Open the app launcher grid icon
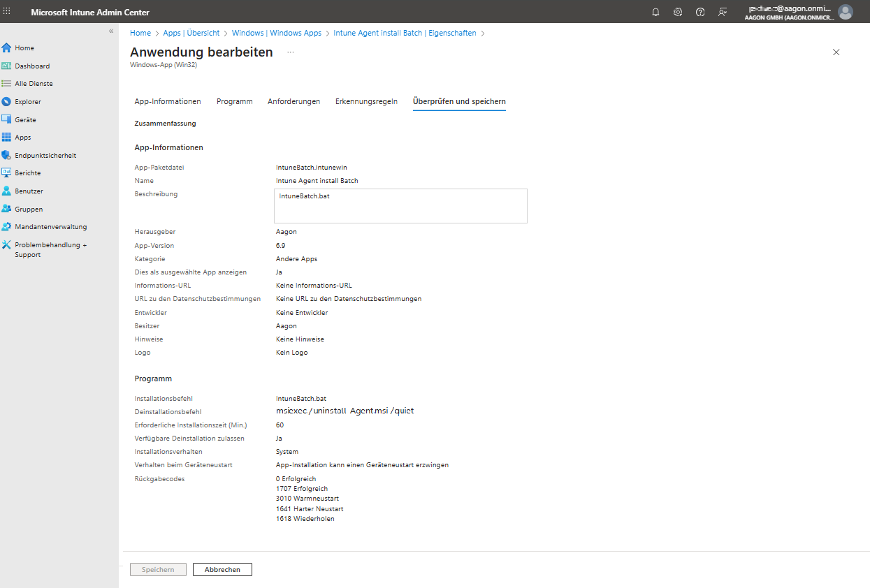Viewport: 870px width, 588px height. pos(8,12)
